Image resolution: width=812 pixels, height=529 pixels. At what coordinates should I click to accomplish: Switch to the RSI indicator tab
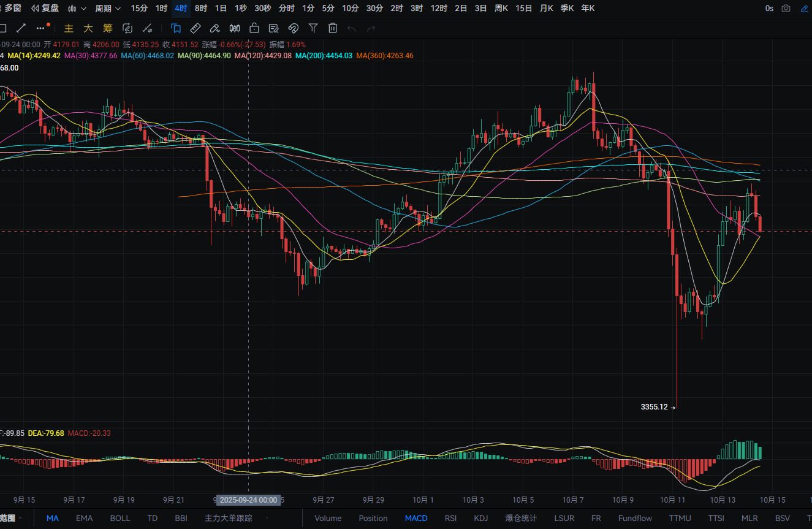tap(450, 518)
